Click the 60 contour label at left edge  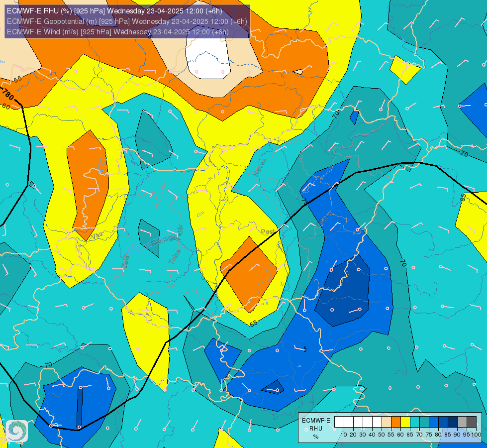click(6, 107)
